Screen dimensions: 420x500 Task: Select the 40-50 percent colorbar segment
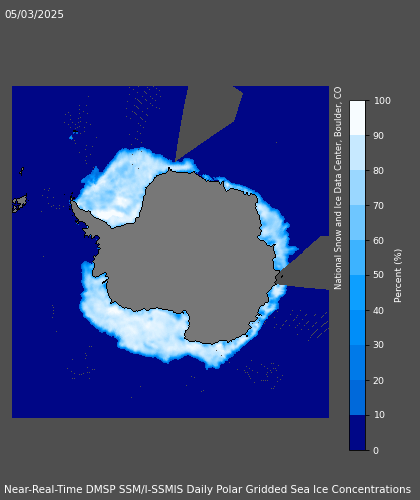(357, 293)
